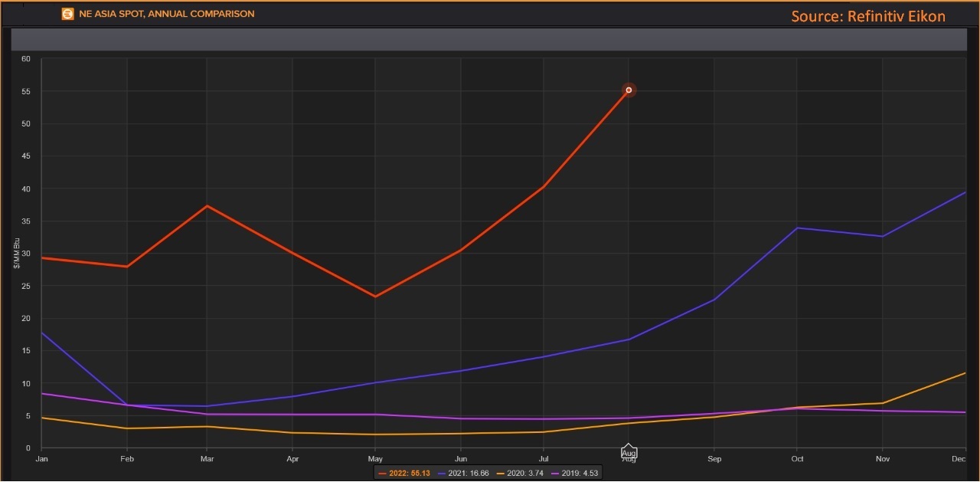Click the red 2022 line's March peak

pos(207,206)
